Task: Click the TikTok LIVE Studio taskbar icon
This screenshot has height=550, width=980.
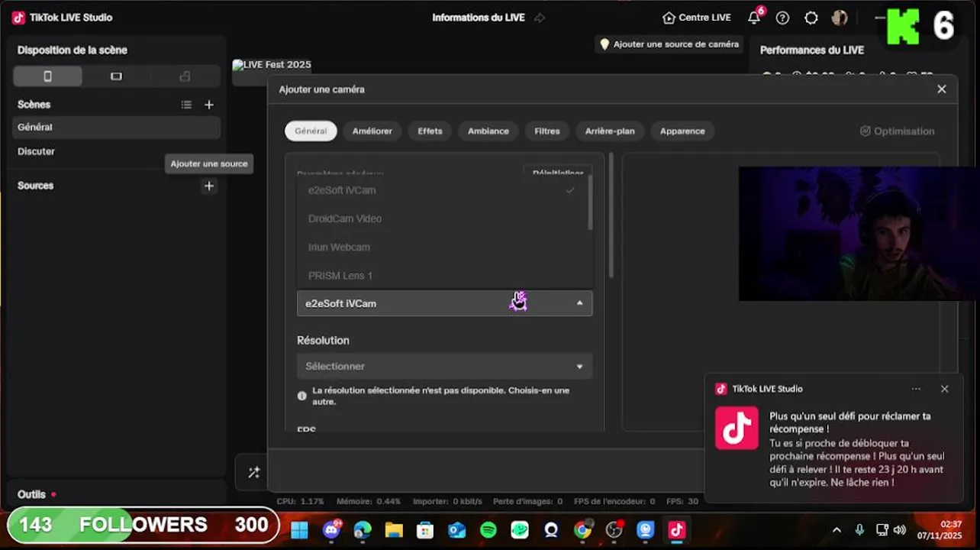Action: point(677,530)
